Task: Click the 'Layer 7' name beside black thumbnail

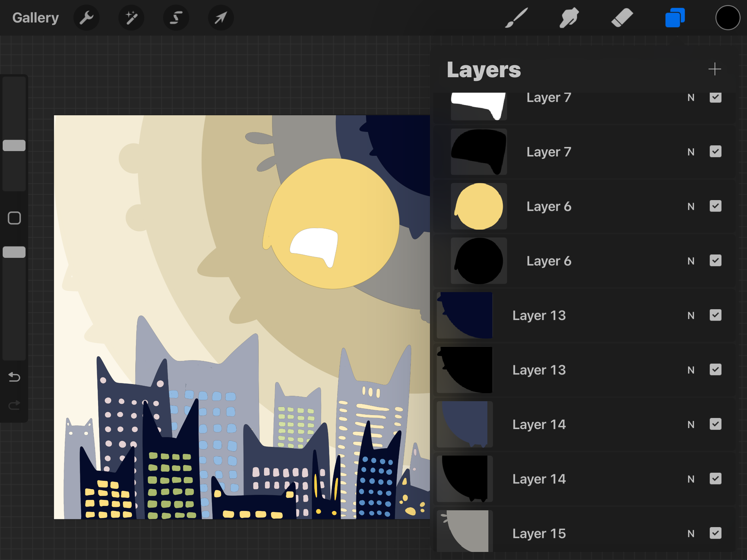Action: pos(549,152)
